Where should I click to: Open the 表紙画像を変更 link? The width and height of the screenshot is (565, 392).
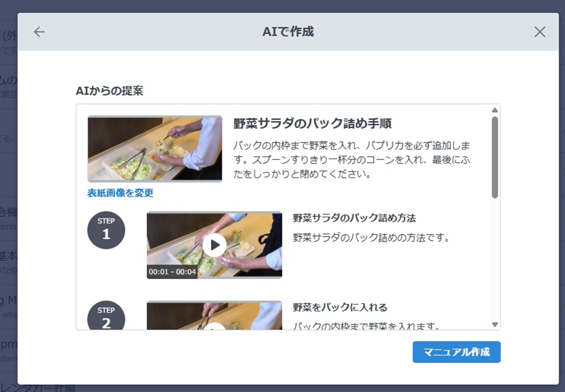tap(120, 193)
